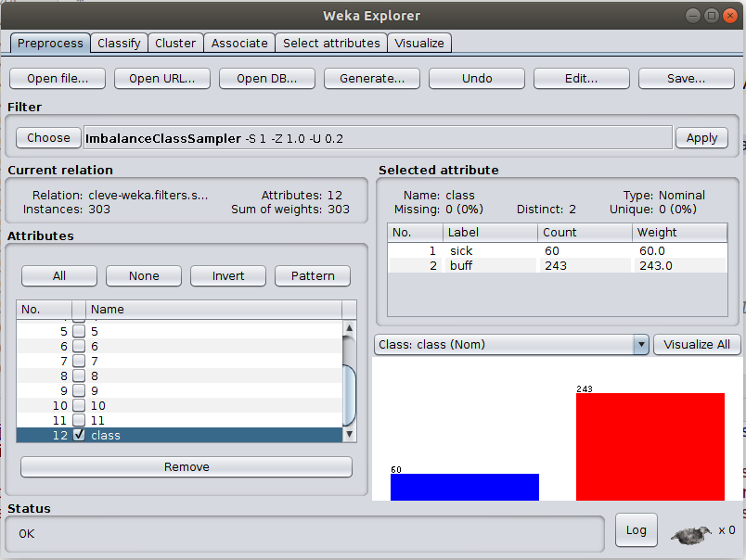
Task: Choose a different filter
Action: (x=48, y=138)
